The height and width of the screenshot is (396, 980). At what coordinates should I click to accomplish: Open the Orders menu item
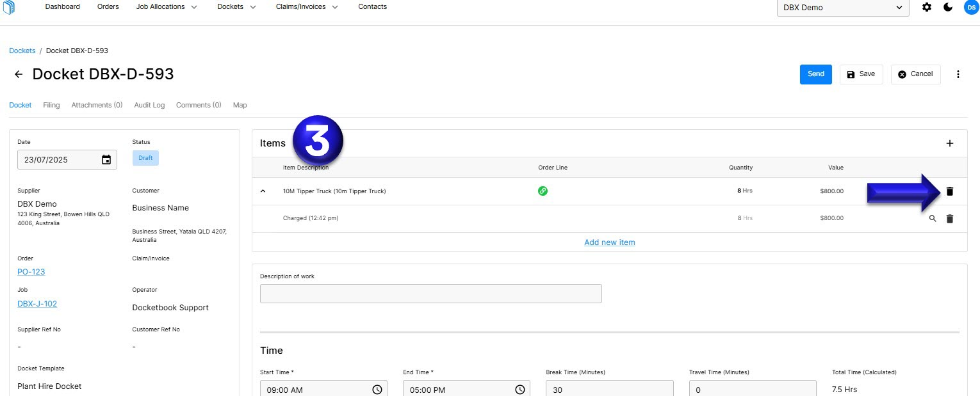pos(108,6)
